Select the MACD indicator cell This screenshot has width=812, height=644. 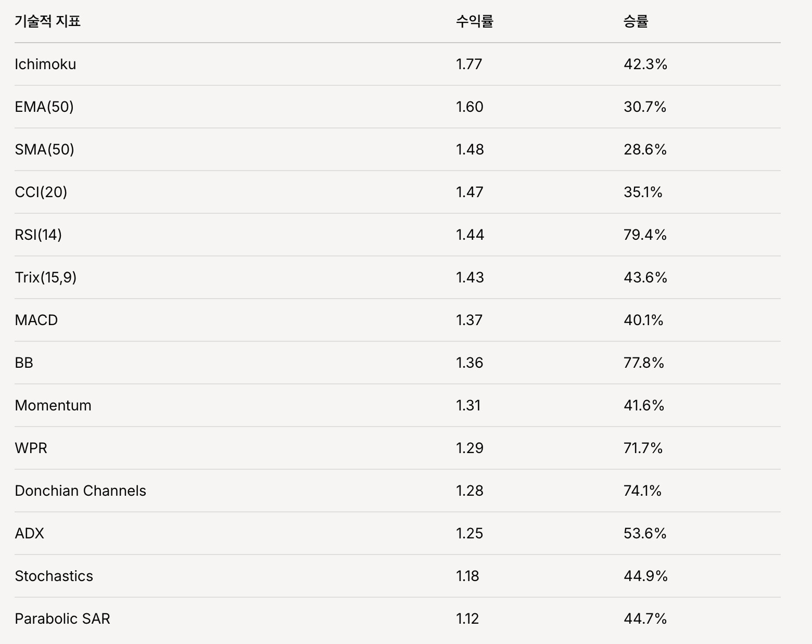[x=36, y=320]
